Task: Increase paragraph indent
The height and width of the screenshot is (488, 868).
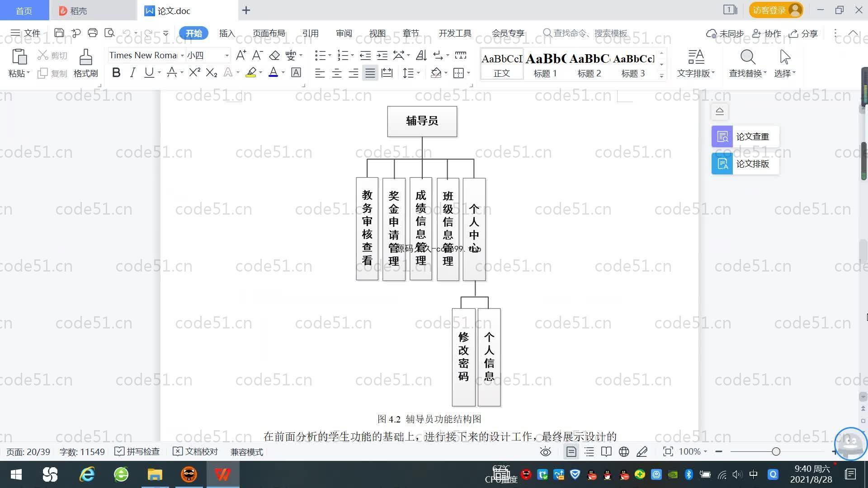Action: pos(382,55)
